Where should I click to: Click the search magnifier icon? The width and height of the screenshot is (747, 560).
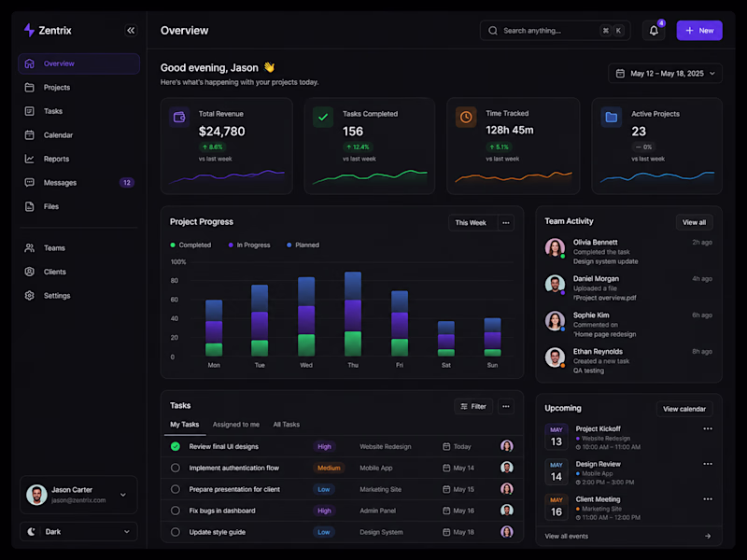pos(493,31)
